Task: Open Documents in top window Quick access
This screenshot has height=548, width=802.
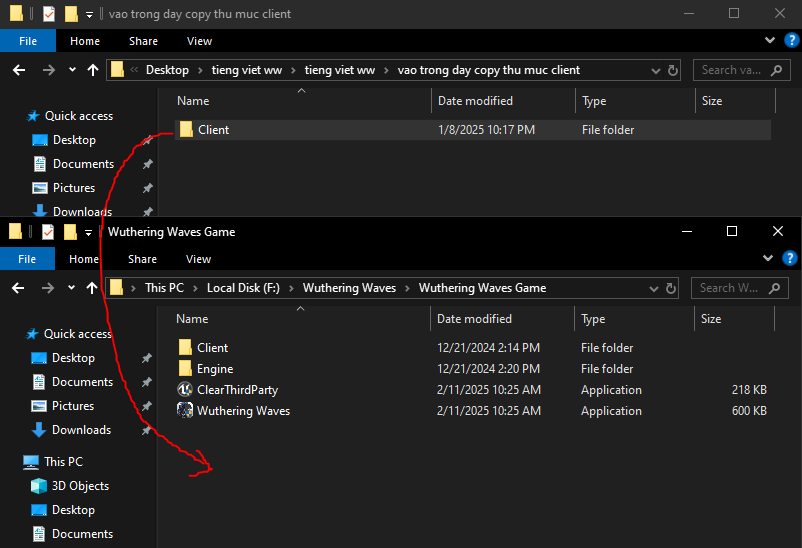Action: point(73,164)
